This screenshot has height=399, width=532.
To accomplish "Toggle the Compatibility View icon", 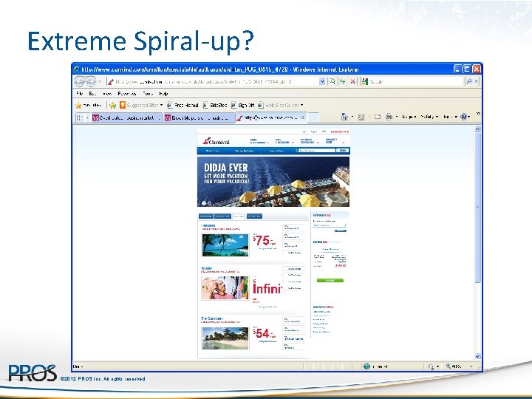I will tap(332, 81).
